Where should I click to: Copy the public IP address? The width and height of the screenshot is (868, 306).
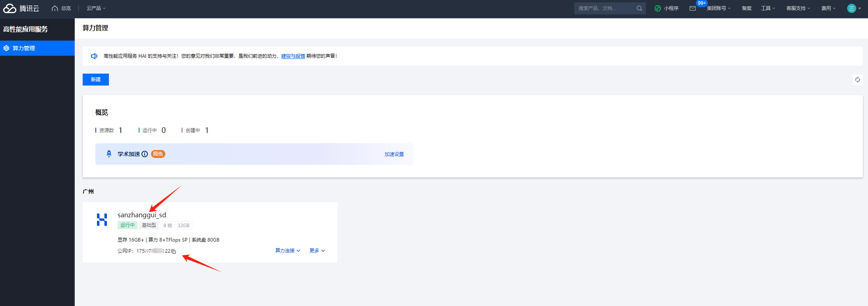pyautogui.click(x=174, y=251)
